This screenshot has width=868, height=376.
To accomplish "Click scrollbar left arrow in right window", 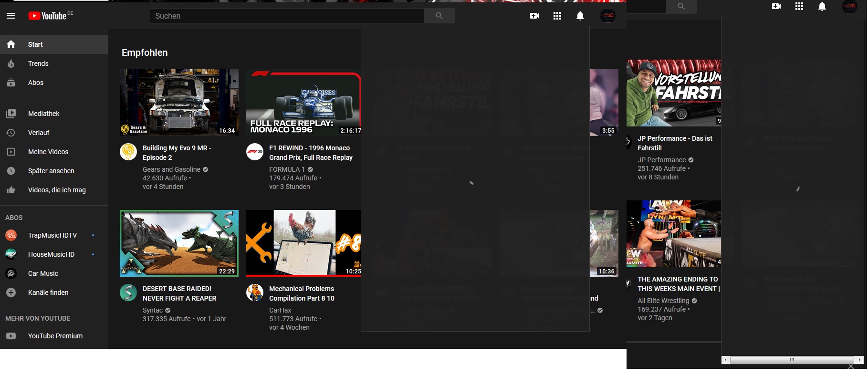I will tap(725, 360).
